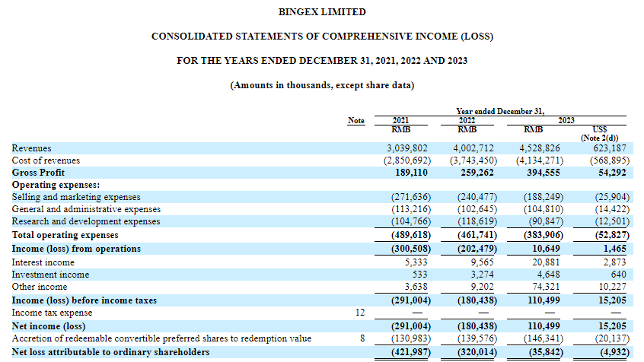Image resolution: width=644 pixels, height=362 pixels.
Task: Click Cost of revenues 2021 value (2,850,692)
Action: click(407, 160)
